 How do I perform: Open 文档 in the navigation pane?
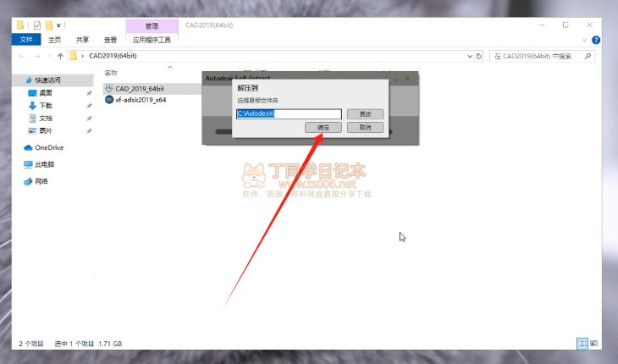pyautogui.click(x=46, y=119)
